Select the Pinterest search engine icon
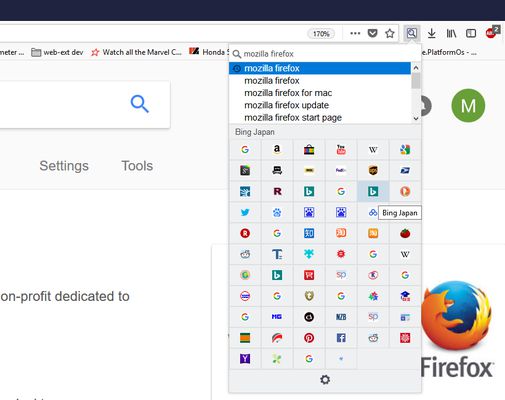Screen dimensions: 505x400 point(309,338)
